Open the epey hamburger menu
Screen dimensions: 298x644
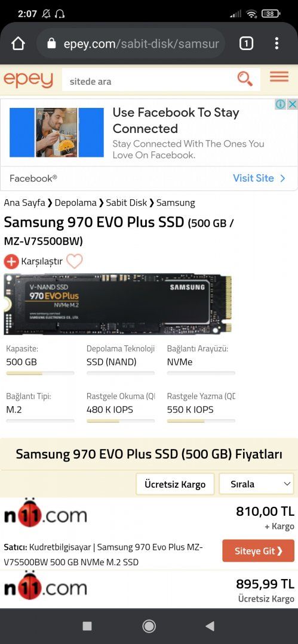[279, 77]
